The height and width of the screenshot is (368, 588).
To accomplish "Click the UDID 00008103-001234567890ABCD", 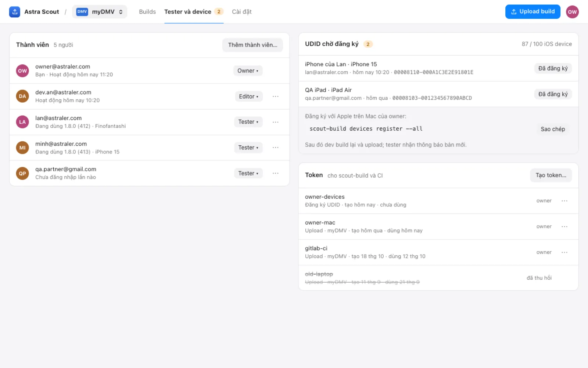I will point(432,98).
